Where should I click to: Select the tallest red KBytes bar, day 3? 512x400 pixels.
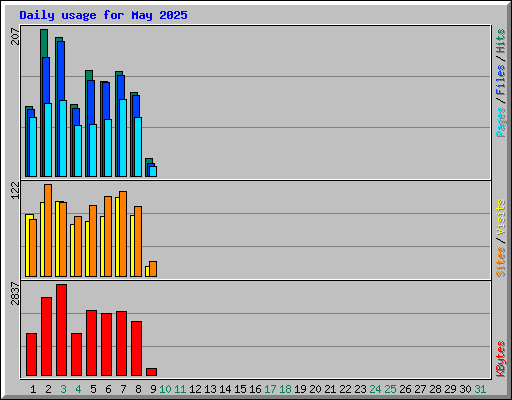coord(61,330)
